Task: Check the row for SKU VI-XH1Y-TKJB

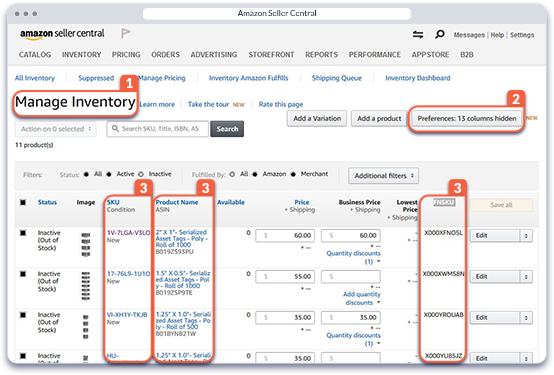Action: 23,315
